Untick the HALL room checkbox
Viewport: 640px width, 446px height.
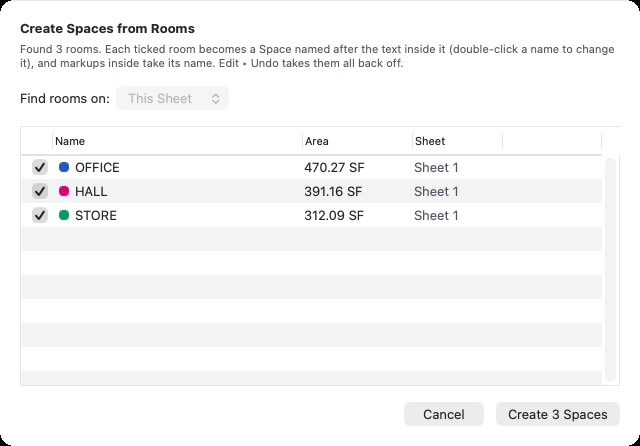point(40,191)
